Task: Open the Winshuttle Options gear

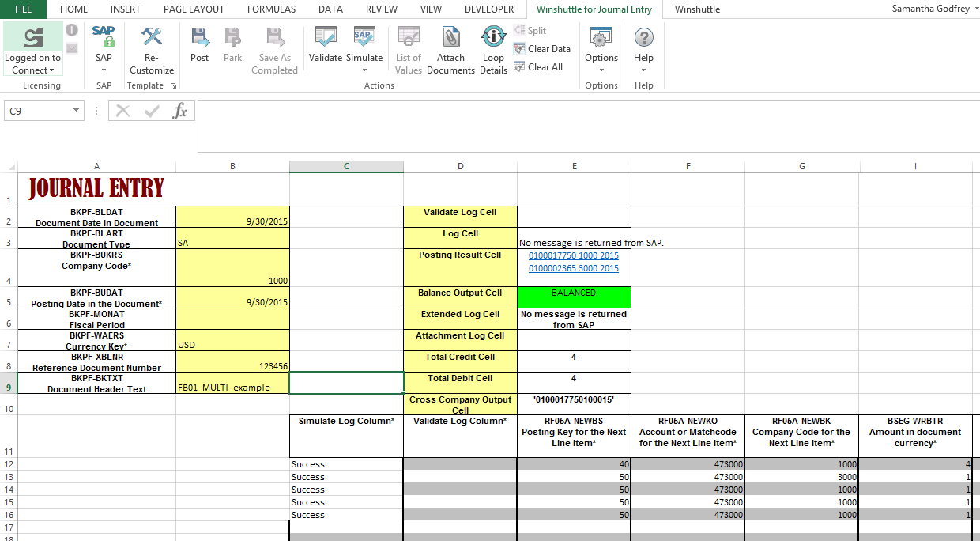Action: tap(601, 36)
